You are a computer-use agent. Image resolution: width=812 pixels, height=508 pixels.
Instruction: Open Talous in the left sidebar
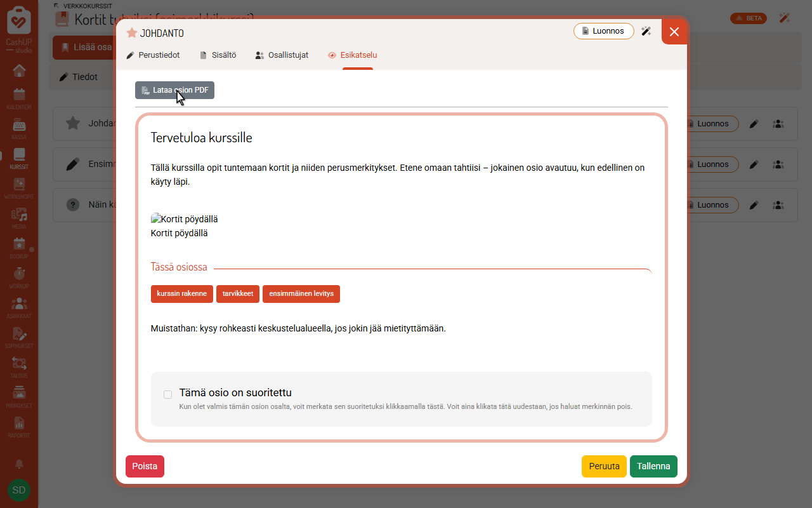tap(19, 367)
